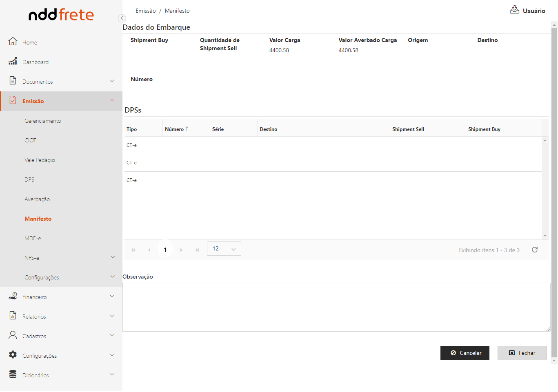558x392 pixels.
Task: Open the MDF-e menu item
Action: click(x=33, y=238)
